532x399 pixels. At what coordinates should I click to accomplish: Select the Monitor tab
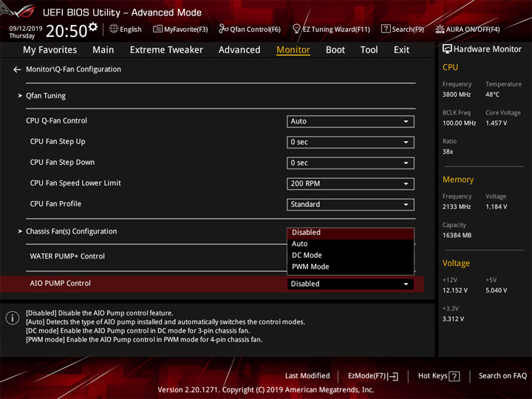(293, 50)
